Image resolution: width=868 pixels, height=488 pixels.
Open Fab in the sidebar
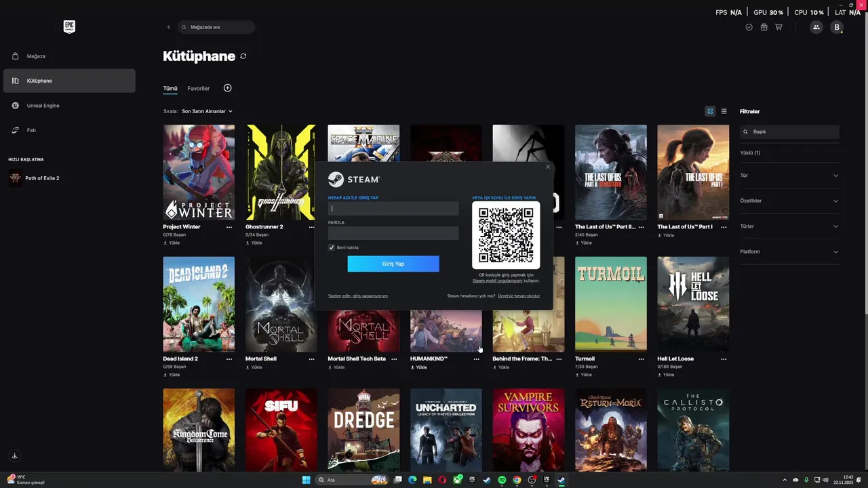[69, 130]
